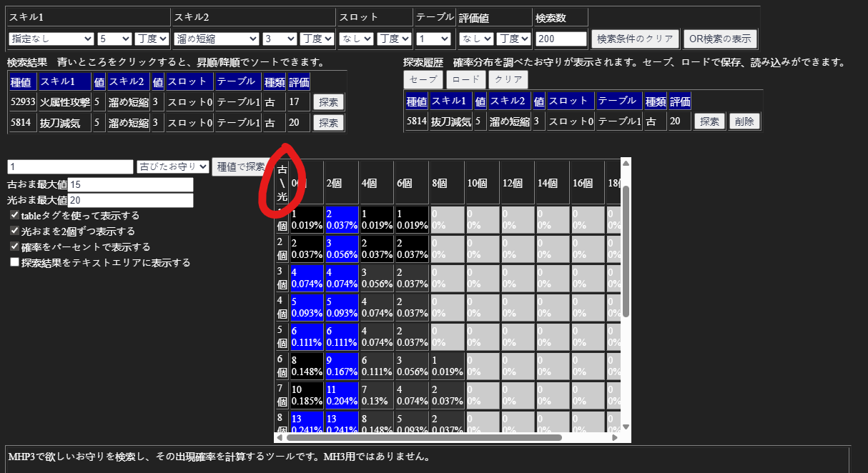Click 火属性攻撃 in the search results
868x473 pixels.
click(66, 102)
